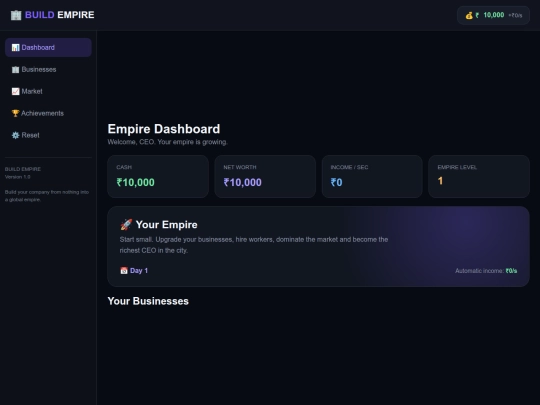
Task: Select Reset in the sidebar
Action: 48,135
